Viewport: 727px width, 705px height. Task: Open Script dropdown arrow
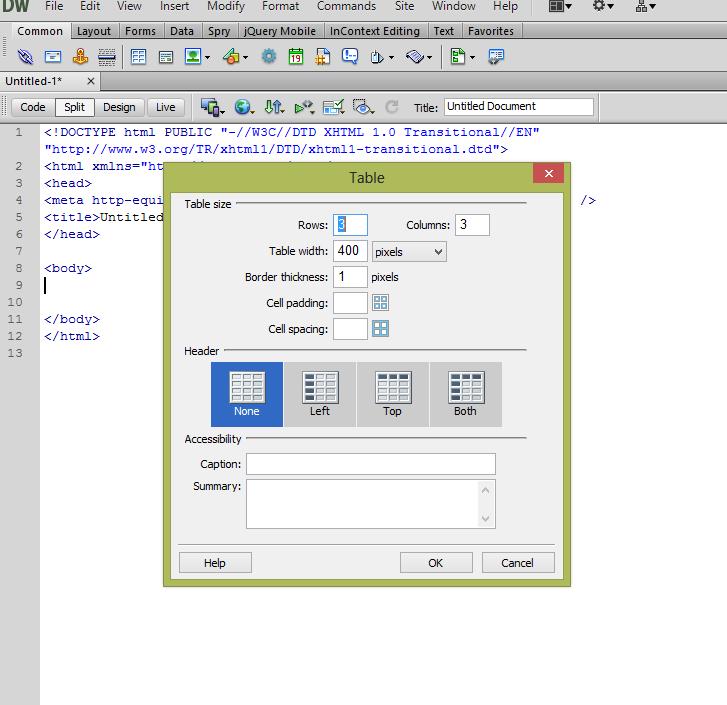pos(429,57)
